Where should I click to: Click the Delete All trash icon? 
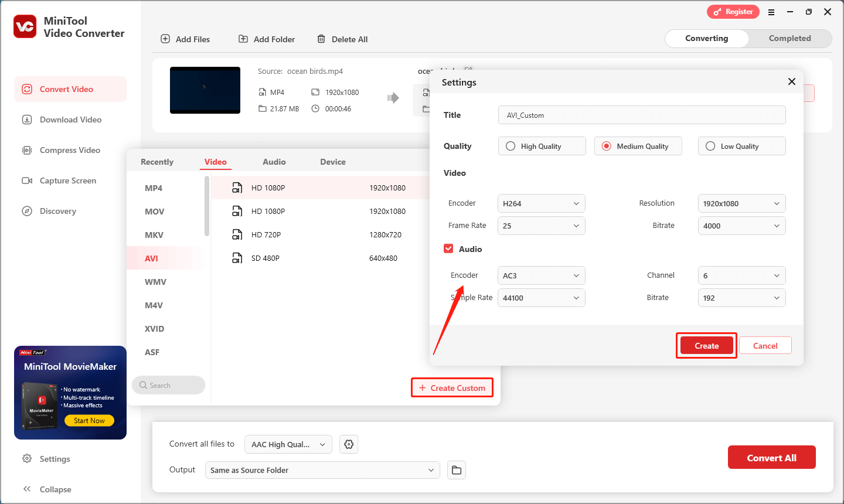coord(321,39)
